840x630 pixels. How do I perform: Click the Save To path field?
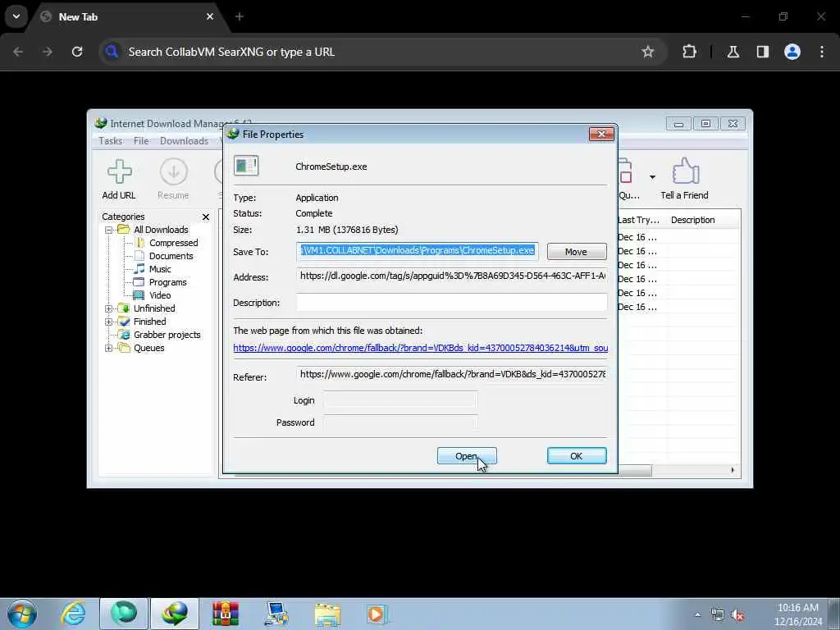click(418, 251)
